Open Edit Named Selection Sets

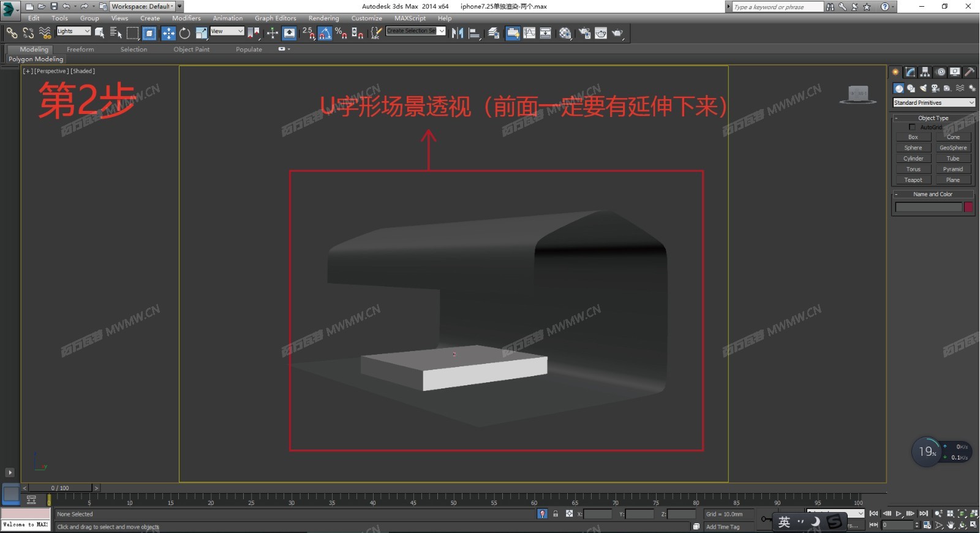click(376, 33)
